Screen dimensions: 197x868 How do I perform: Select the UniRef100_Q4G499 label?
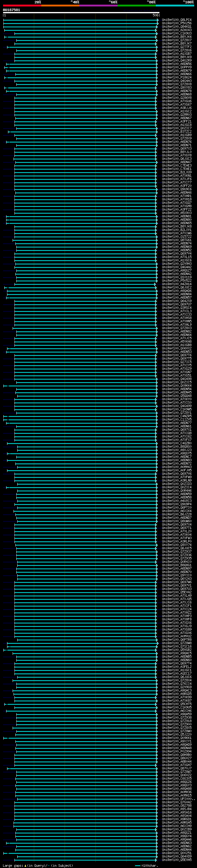(177, 406)
